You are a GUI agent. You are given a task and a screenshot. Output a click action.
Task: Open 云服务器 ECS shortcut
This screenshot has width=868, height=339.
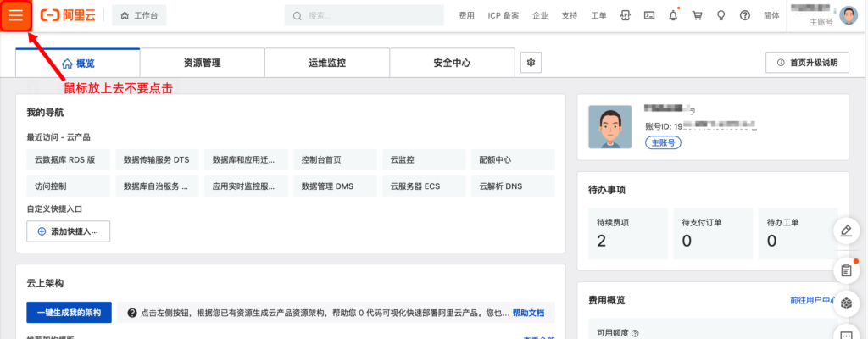tap(424, 186)
